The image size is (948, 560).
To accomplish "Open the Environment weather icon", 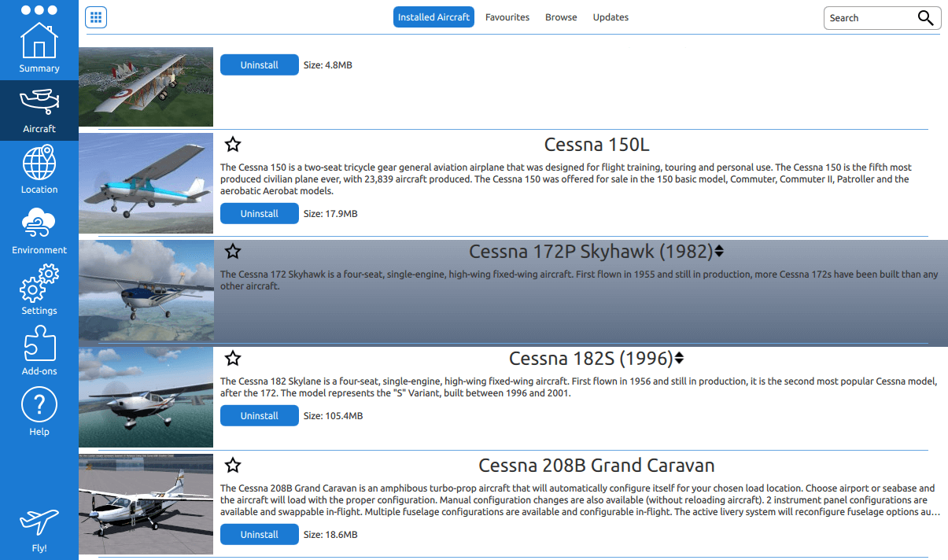I will [x=39, y=223].
